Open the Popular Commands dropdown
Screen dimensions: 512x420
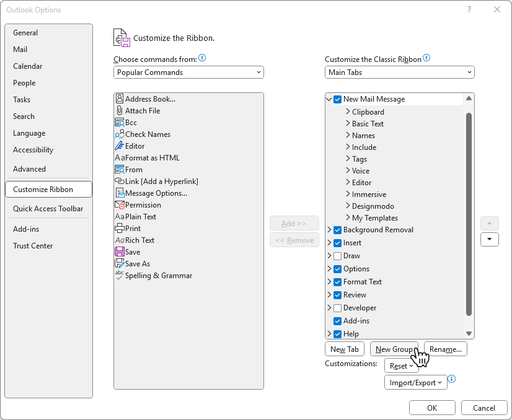[188, 72]
